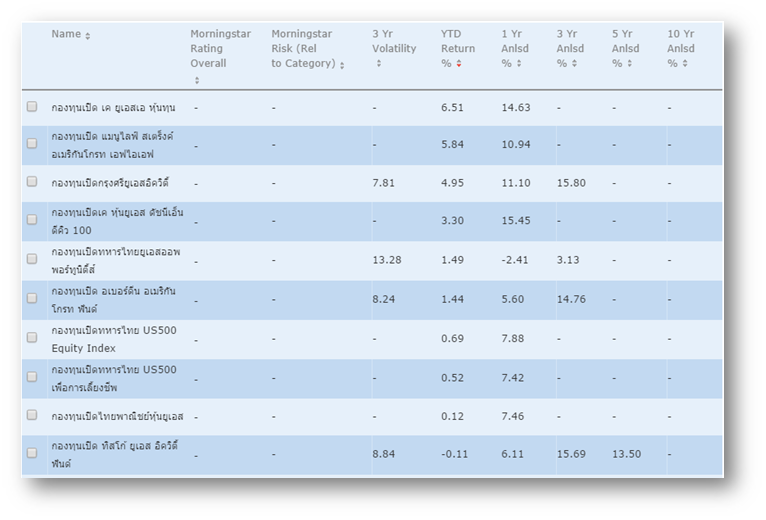Click sort icon for 1 Yr Anlsd
Image resolution: width=766 pixels, height=520 pixels.
519,64
